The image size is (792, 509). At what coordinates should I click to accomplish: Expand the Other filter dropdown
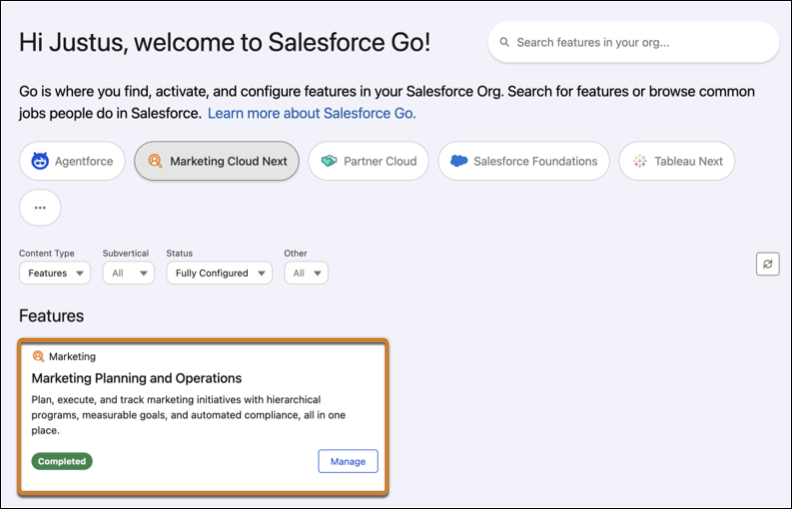306,273
